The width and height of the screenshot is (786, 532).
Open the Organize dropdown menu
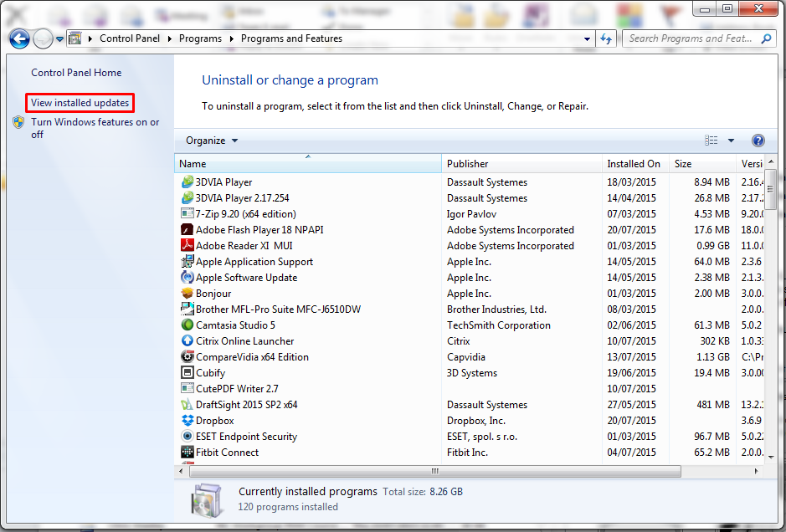coord(212,141)
